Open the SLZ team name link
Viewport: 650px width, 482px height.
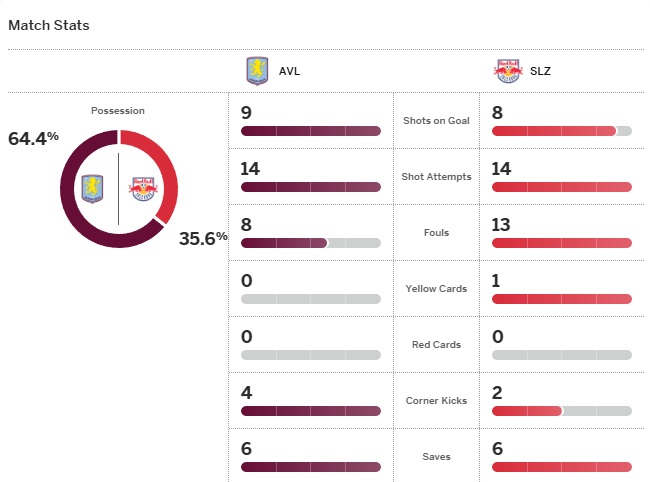[x=539, y=72]
